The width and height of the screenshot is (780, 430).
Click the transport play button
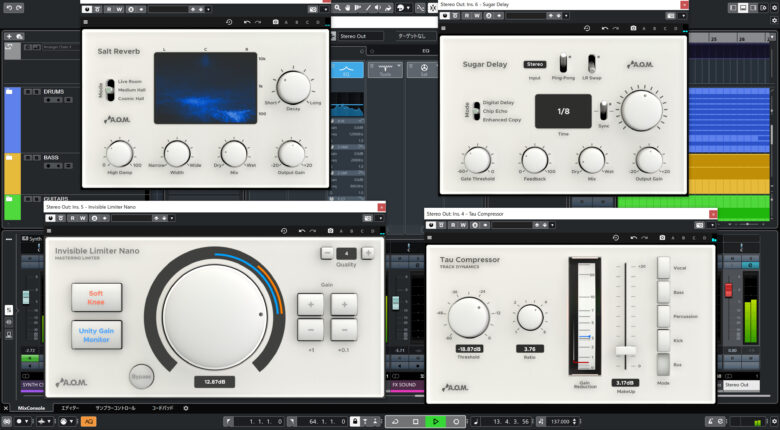pyautogui.click(x=436, y=422)
